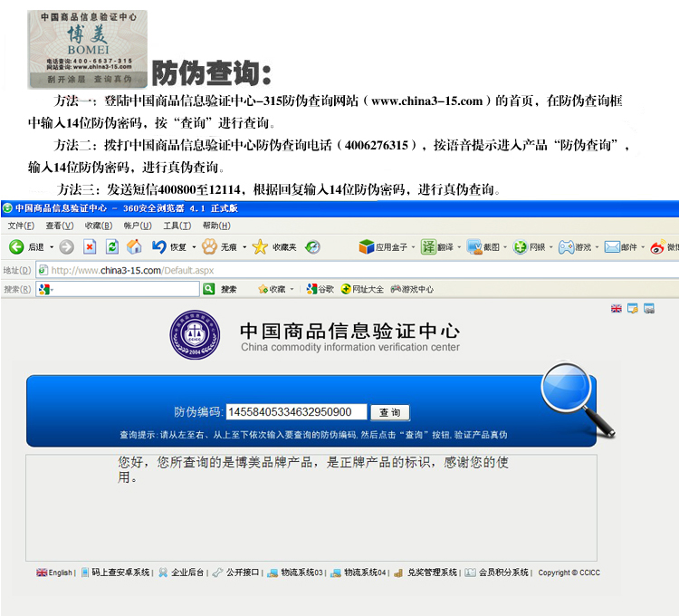Expand the 恢复 restore dropdown arrow
Screen dimensions: 679x616
click(194, 247)
